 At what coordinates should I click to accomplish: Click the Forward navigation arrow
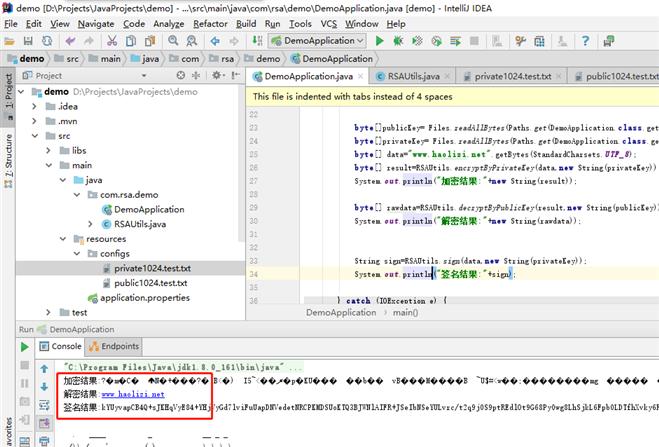tap(234, 41)
